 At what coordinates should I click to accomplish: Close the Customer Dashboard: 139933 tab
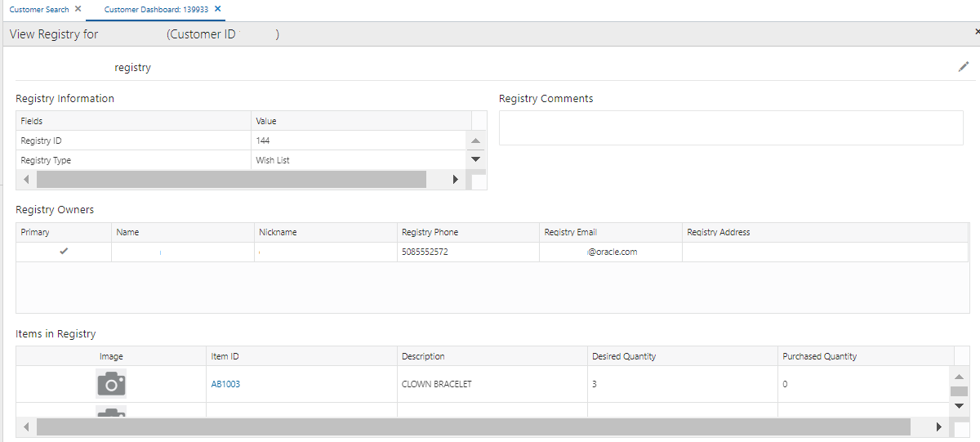coord(217,9)
